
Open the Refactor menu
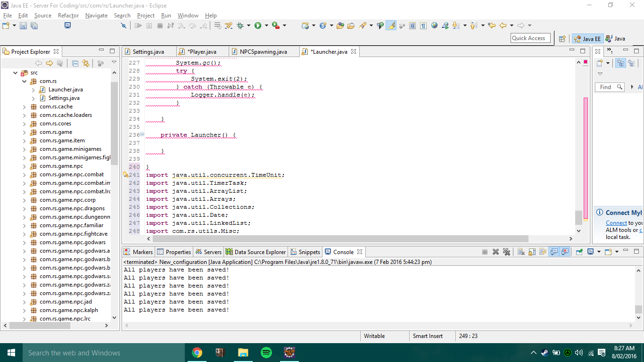coord(68,16)
